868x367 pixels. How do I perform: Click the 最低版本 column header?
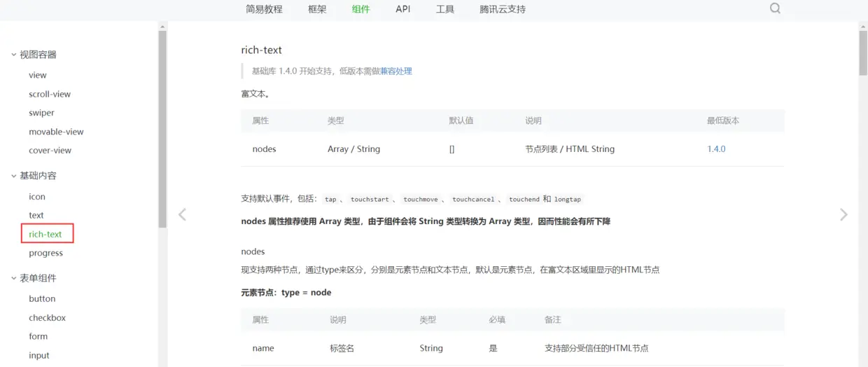coord(723,120)
